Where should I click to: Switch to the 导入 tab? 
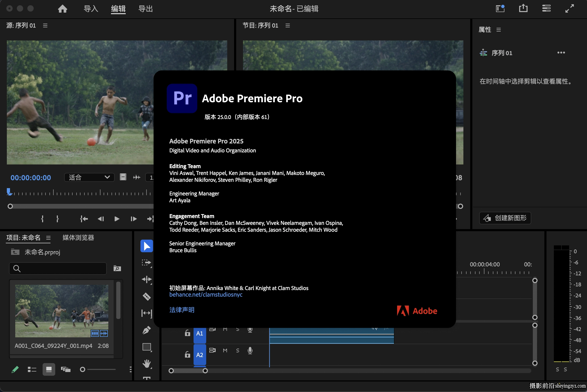(91, 9)
